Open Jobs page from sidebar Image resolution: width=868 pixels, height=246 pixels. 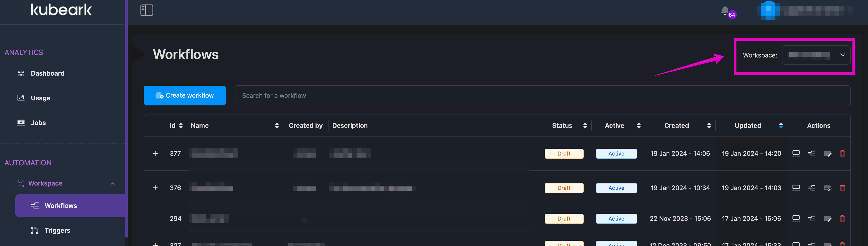pyautogui.click(x=38, y=123)
